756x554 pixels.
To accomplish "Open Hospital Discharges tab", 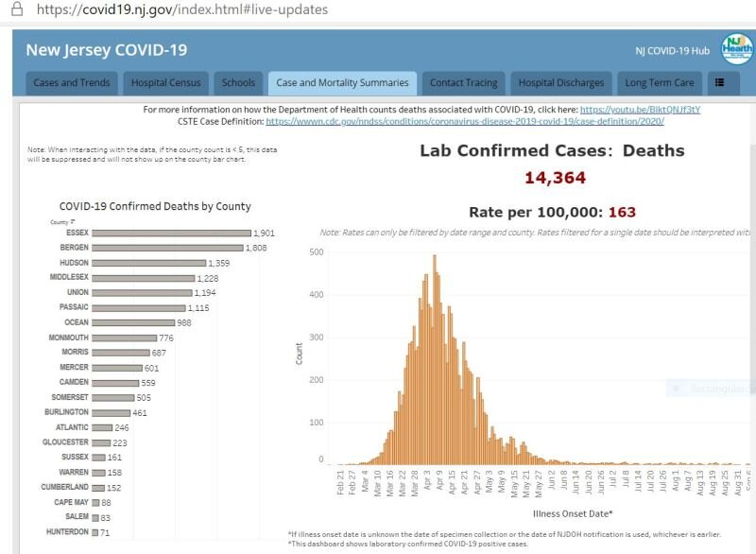I will tap(561, 83).
